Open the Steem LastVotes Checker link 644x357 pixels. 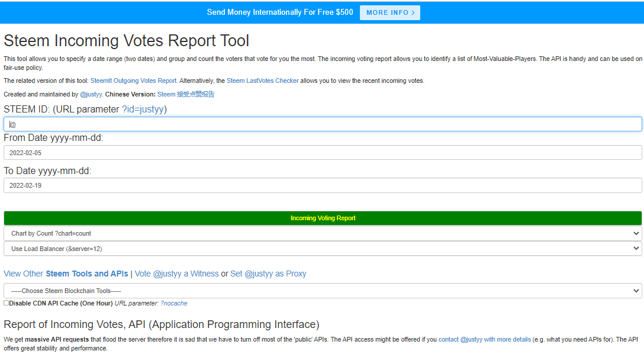262,81
